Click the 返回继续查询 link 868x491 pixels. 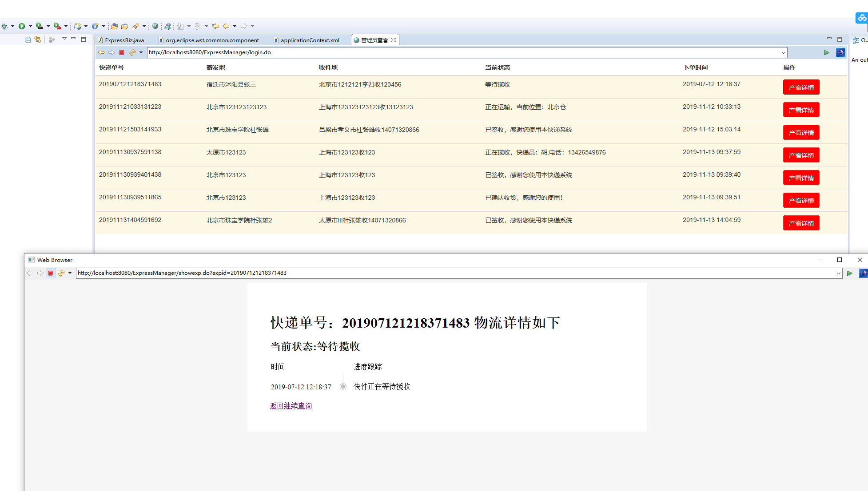click(x=291, y=405)
